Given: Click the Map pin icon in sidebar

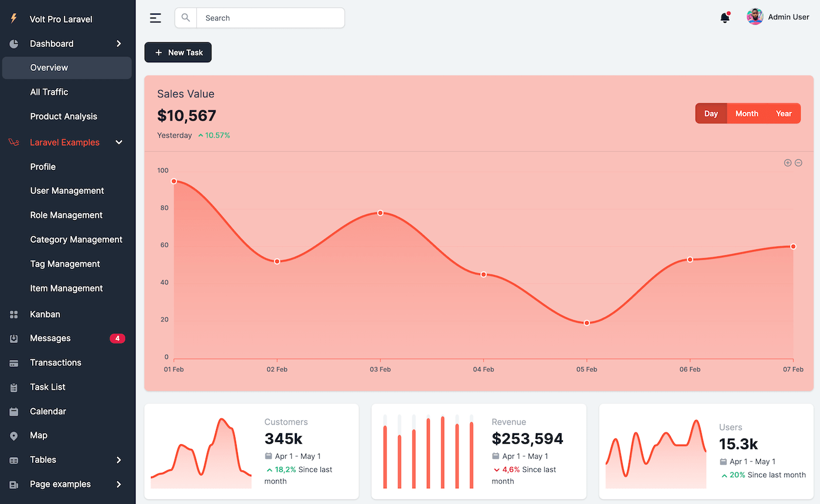Looking at the screenshot, I should 14,436.
